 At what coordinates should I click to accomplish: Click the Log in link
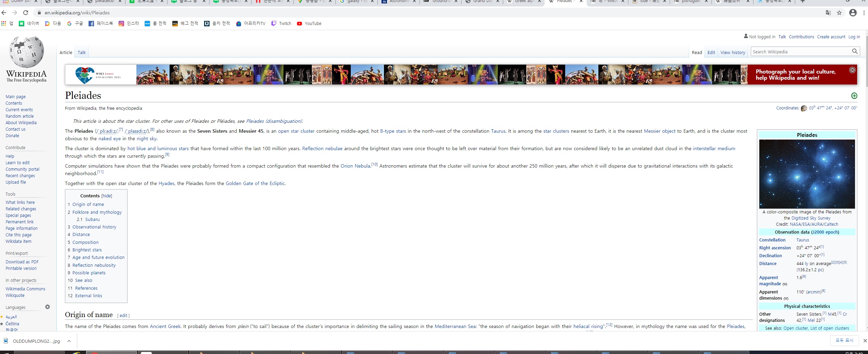pyautogui.click(x=854, y=37)
